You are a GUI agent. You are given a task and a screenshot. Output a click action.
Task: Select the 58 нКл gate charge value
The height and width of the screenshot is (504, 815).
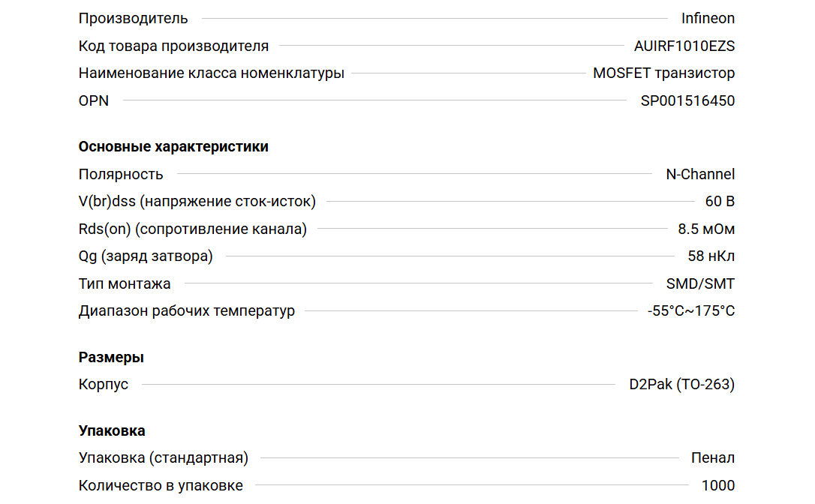click(x=711, y=256)
